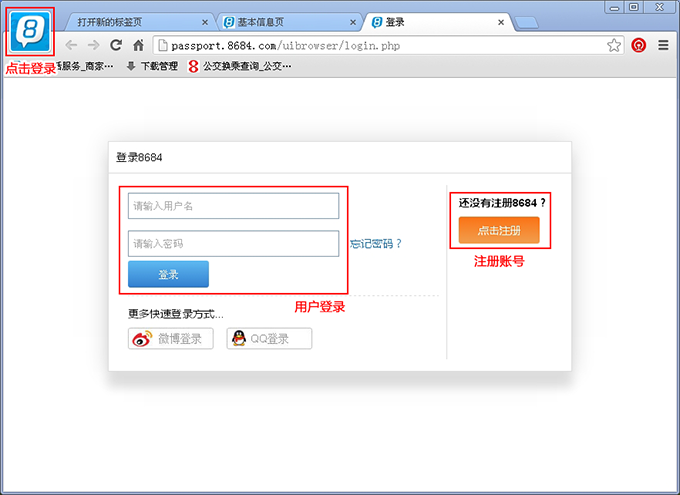The width and height of the screenshot is (680, 495).
Task: Focus the username input field
Action: [x=233, y=206]
